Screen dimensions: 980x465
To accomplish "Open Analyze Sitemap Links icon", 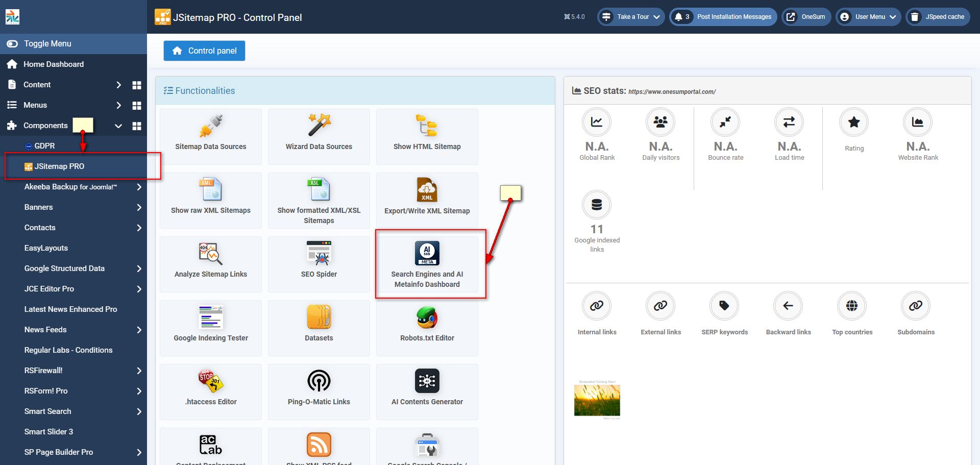I will (x=211, y=254).
